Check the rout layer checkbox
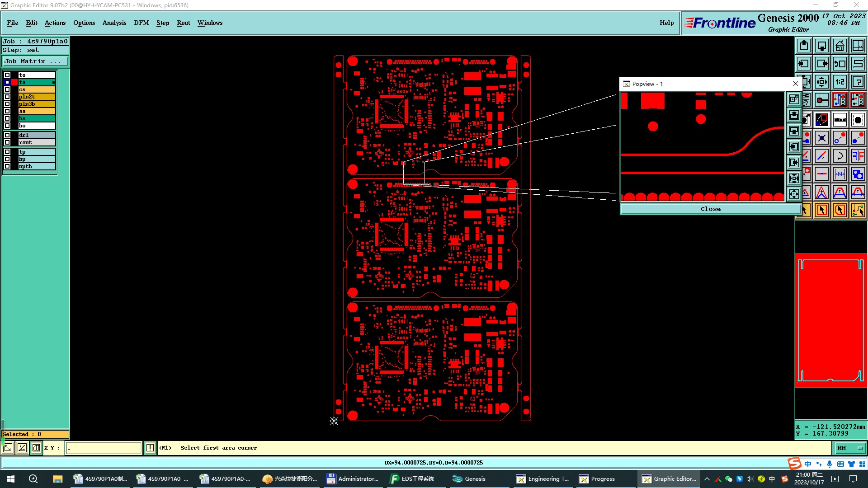The height and width of the screenshot is (488, 868). pyautogui.click(x=7, y=142)
